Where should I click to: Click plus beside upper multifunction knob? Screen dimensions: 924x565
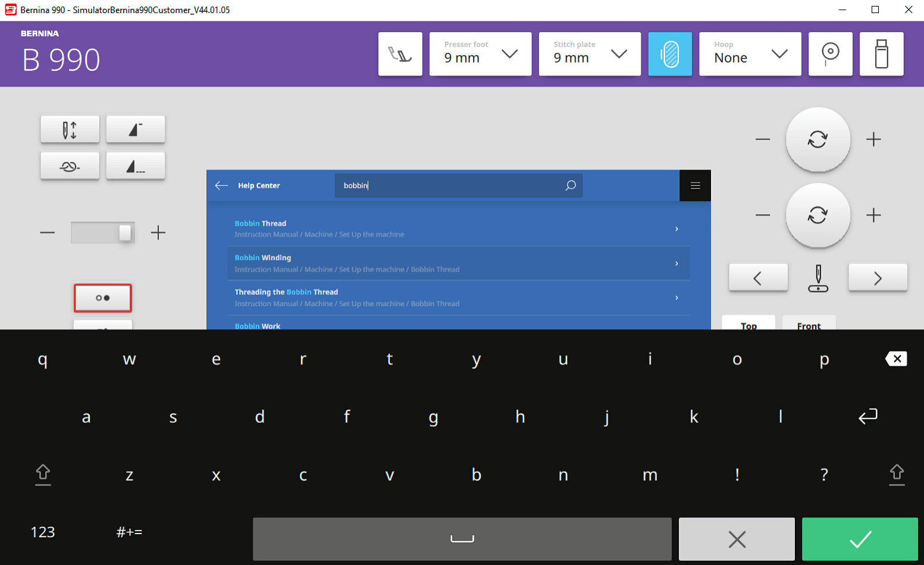point(873,140)
